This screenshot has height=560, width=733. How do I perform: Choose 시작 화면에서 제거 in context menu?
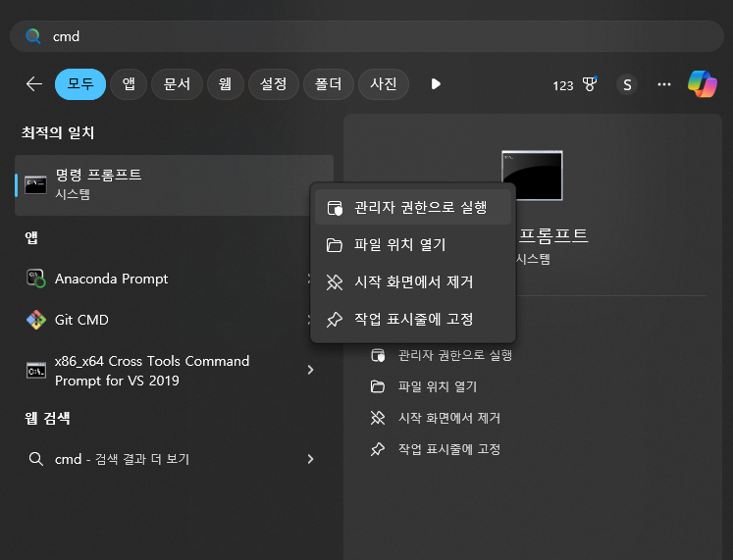(413, 281)
